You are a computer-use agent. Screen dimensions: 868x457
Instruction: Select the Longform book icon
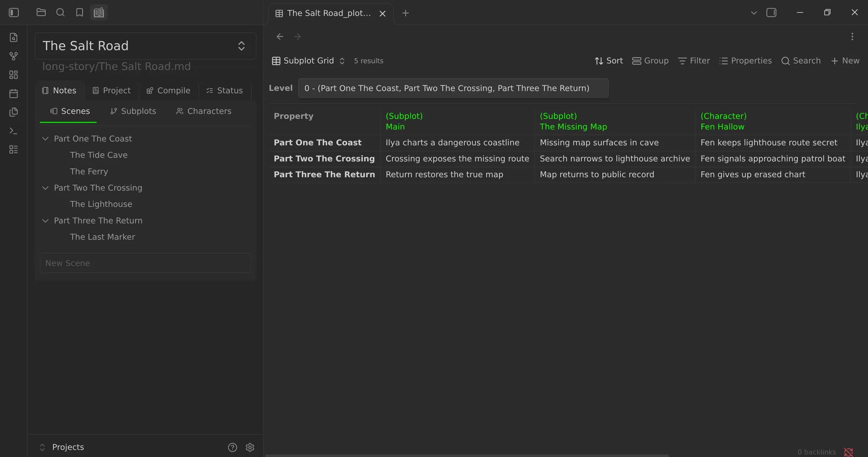coord(99,12)
